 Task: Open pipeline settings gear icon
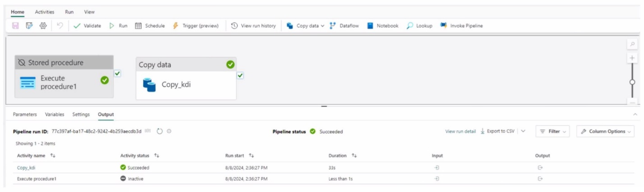point(43,26)
